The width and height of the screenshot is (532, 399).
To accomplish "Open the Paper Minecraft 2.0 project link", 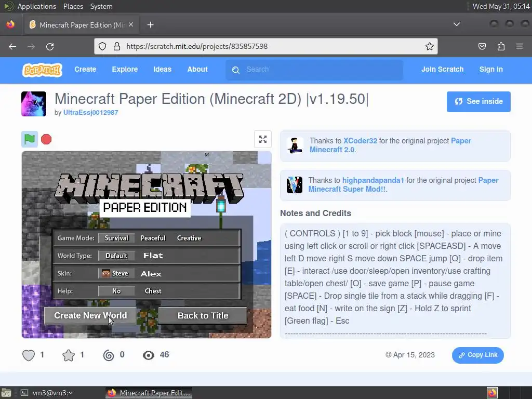I will tap(390, 145).
